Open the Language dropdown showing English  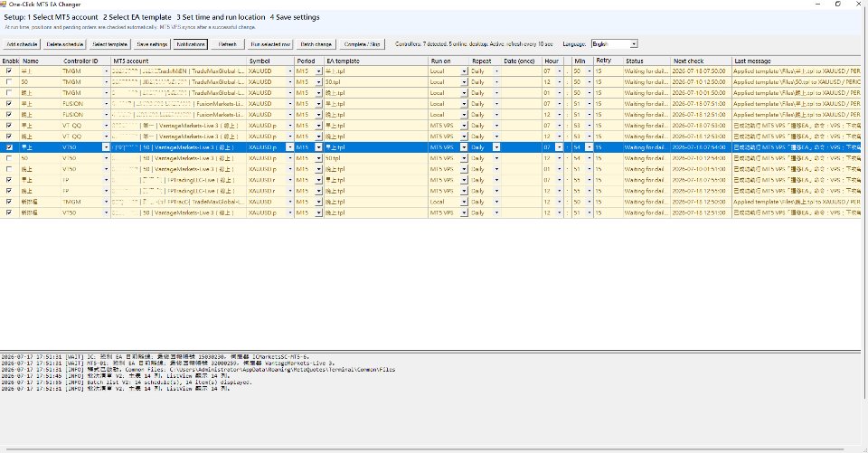point(615,43)
